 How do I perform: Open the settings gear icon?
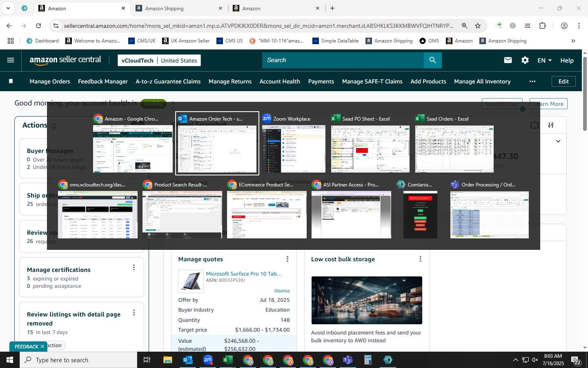point(525,60)
